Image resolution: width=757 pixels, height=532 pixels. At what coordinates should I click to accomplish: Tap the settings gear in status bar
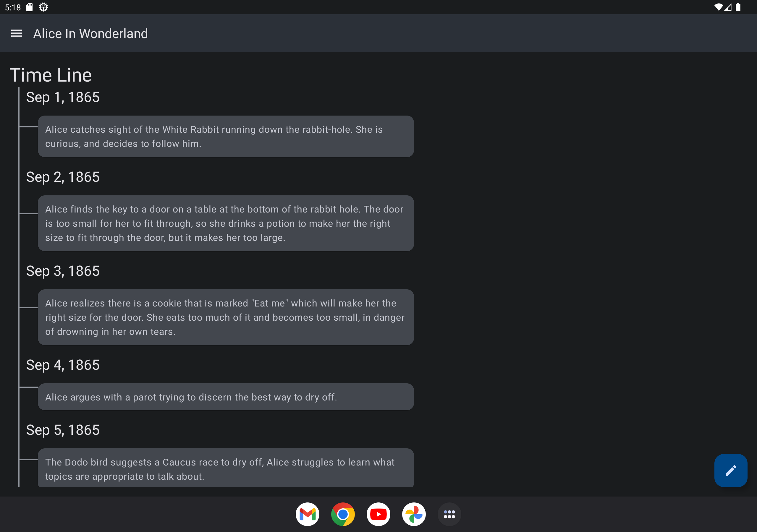pyautogui.click(x=43, y=7)
